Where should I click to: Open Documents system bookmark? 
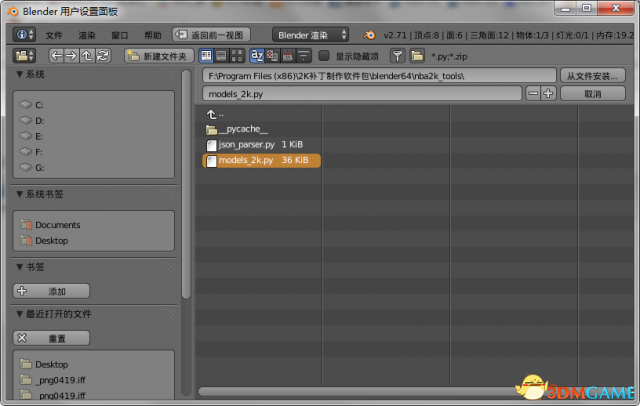tap(93, 225)
